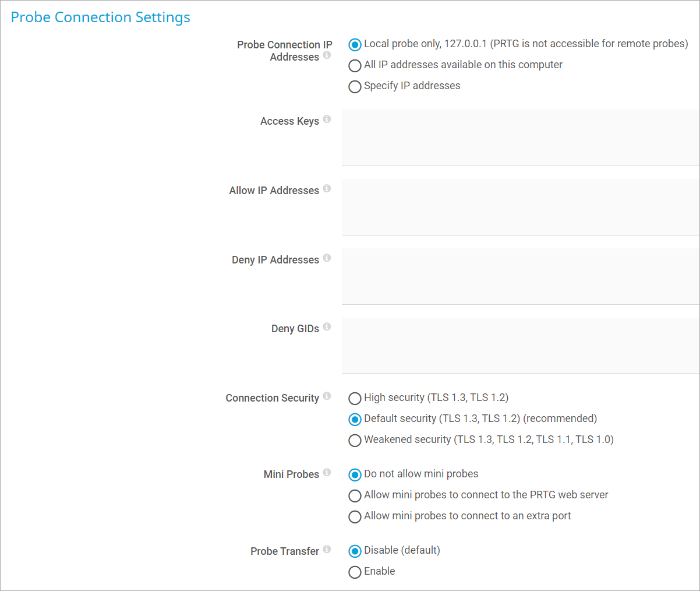
Task: Show Connection Security help icon
Action: [327, 396]
